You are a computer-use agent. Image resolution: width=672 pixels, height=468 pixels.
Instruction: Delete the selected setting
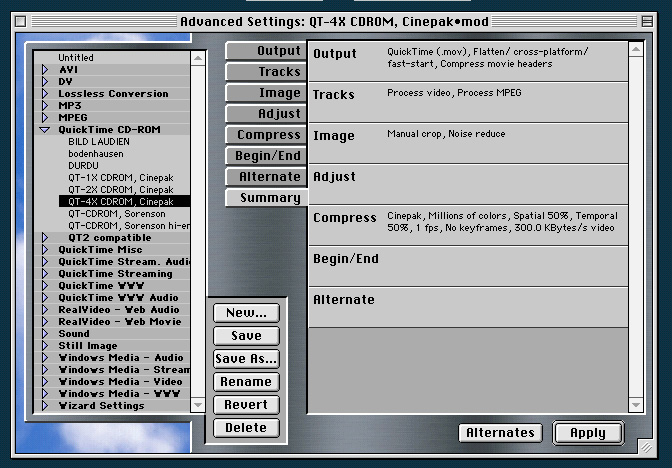pyautogui.click(x=246, y=428)
